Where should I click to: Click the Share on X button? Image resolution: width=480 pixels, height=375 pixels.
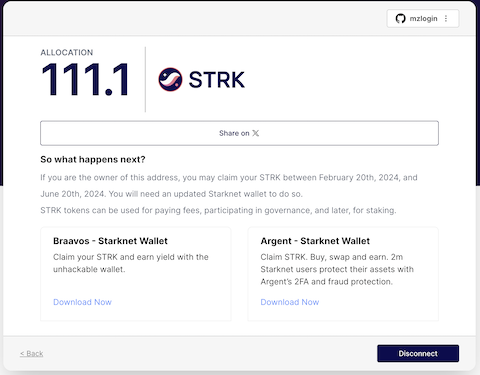(239, 133)
